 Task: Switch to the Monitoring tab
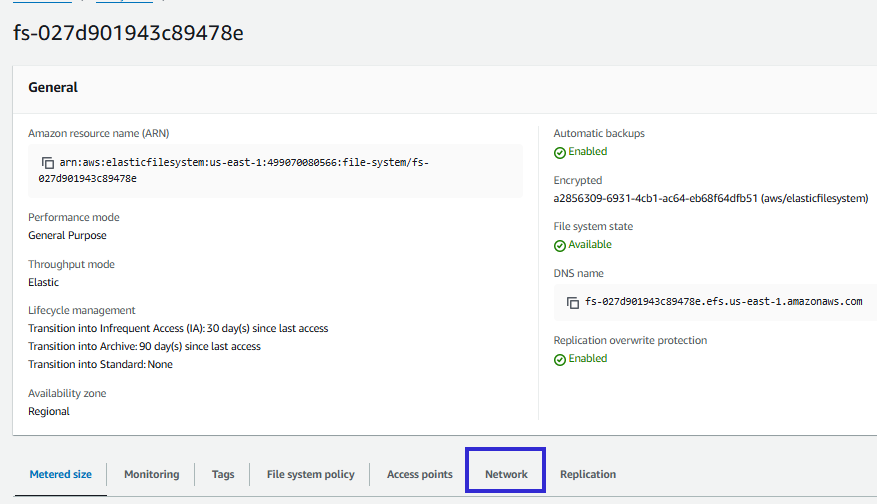[152, 474]
